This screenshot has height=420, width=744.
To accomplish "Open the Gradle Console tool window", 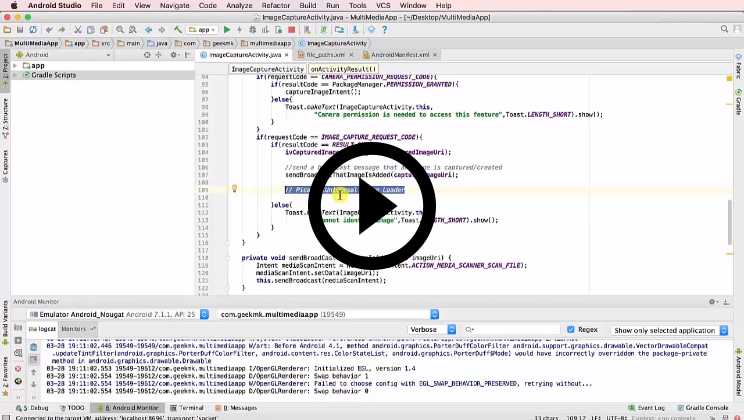I will 704,408.
